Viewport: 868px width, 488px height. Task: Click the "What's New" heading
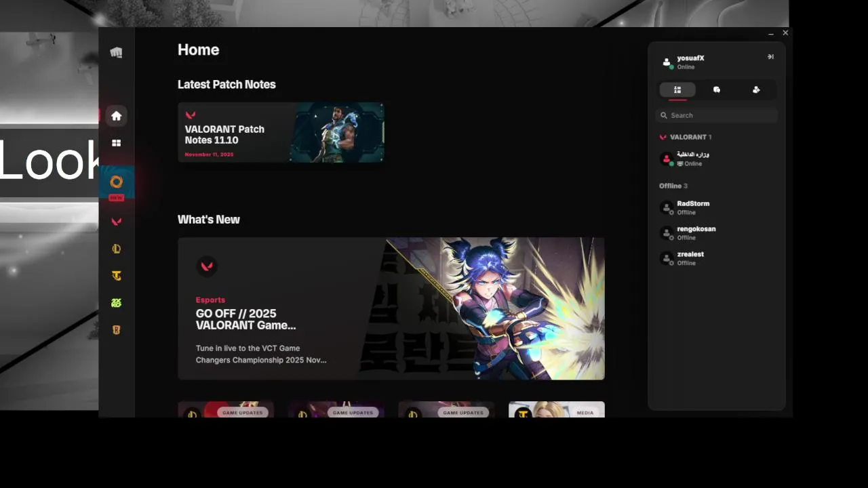click(x=209, y=220)
